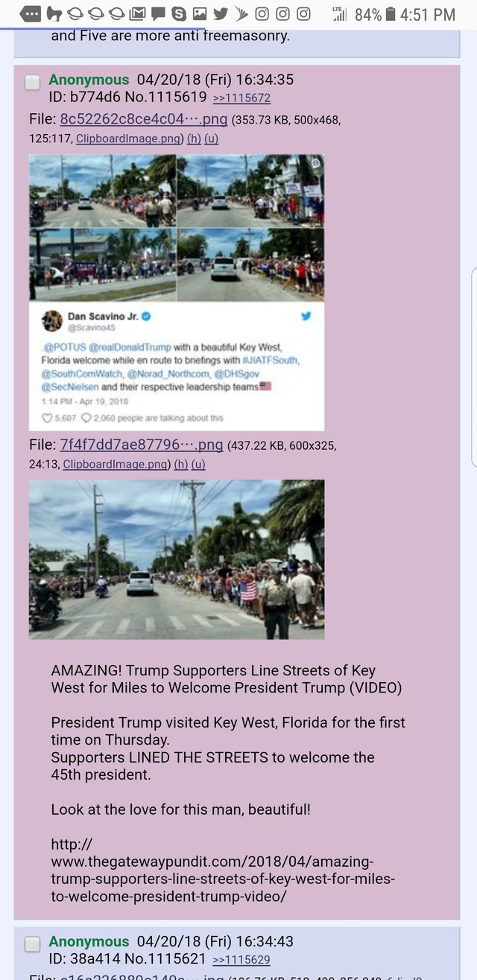Image resolution: width=477 pixels, height=980 pixels.
Task: Expand the Dan Scavino tweet thumbnail image
Action: tap(177, 292)
